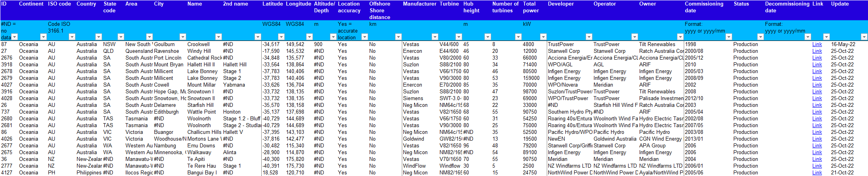The height and width of the screenshot is (176, 868).
Task: Open the Hub height filter dropdown
Action: [488, 37]
